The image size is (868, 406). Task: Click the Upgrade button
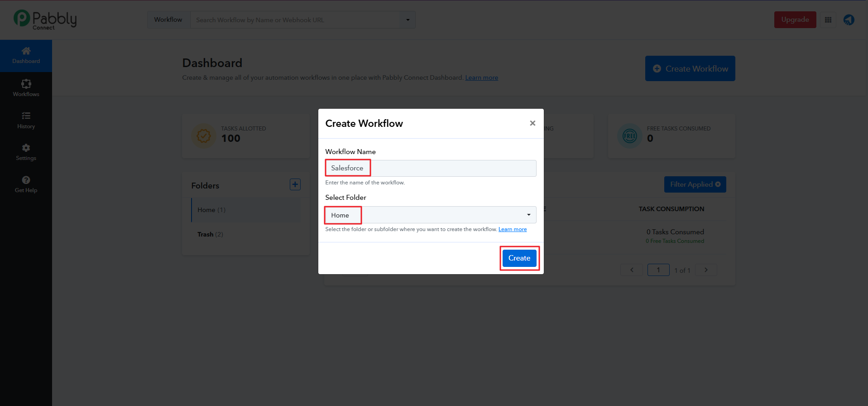coord(795,20)
